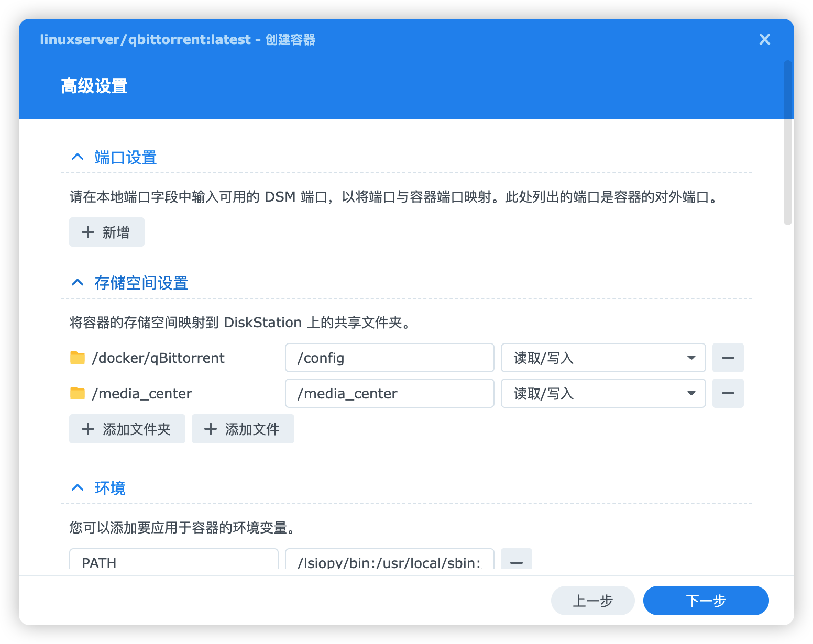
Task: Proceed with 下一步 button
Action: point(706,601)
